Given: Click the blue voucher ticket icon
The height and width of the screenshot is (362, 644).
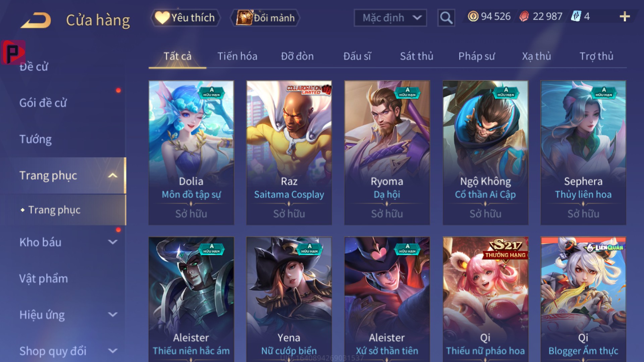Looking at the screenshot, I should pyautogui.click(x=576, y=16).
